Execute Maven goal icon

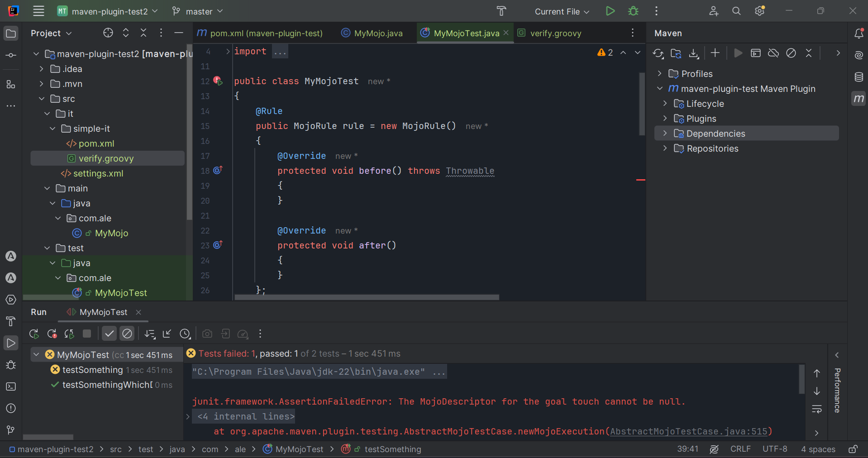point(756,53)
